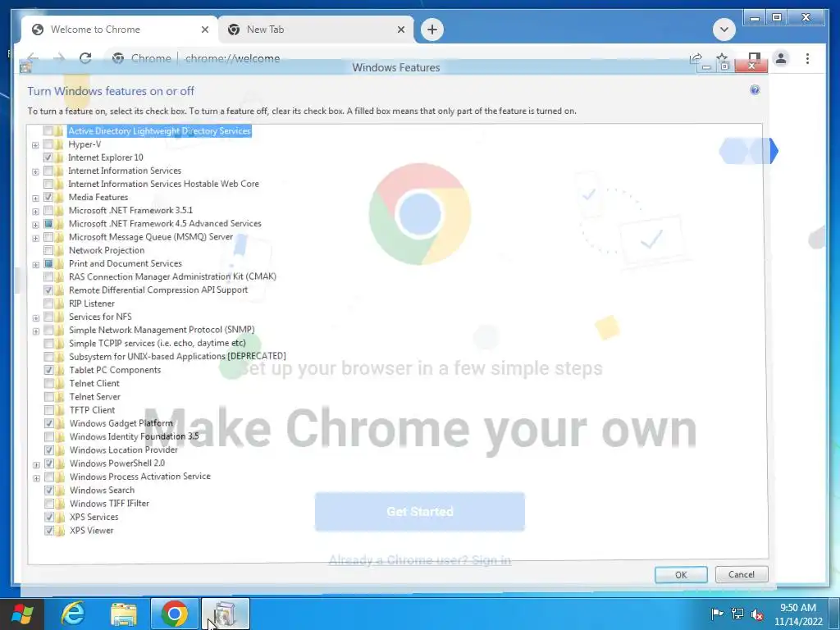
Task: Click the Share icon in Chrome toolbar
Action: pyautogui.click(x=696, y=58)
